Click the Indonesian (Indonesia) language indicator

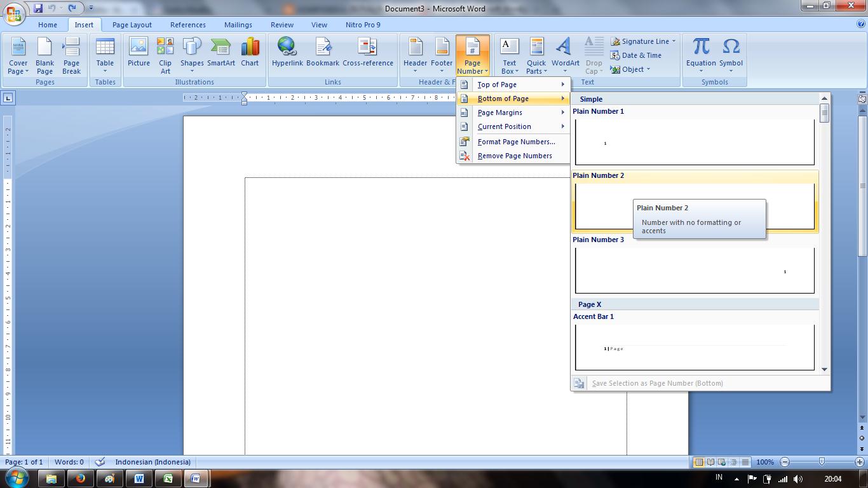point(153,462)
